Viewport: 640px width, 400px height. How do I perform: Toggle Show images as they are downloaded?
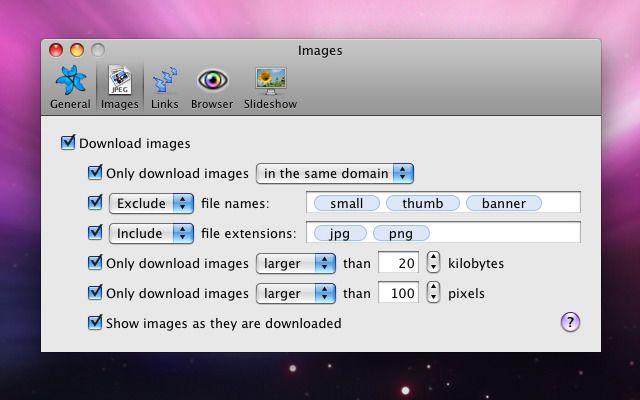tap(96, 323)
